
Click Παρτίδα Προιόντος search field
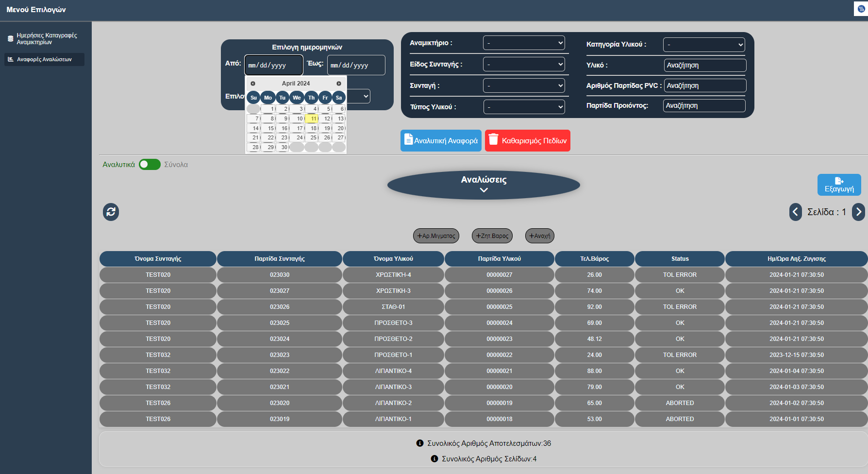704,105
